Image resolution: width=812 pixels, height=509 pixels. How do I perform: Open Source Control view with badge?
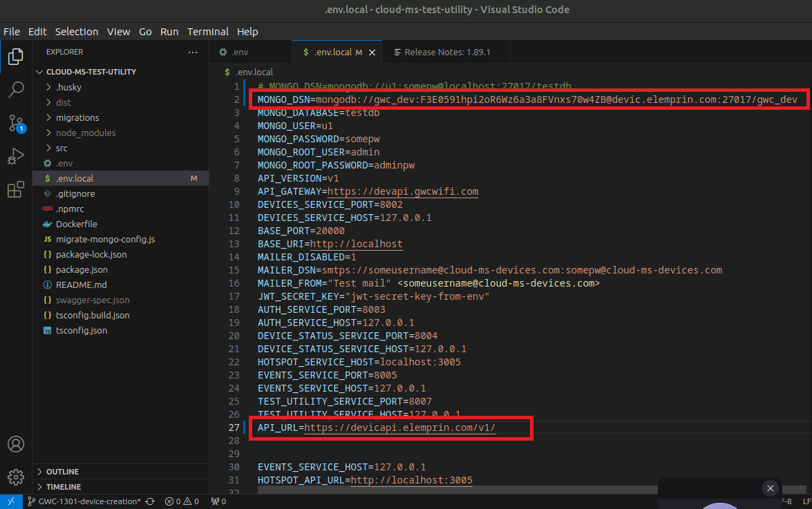tap(15, 124)
